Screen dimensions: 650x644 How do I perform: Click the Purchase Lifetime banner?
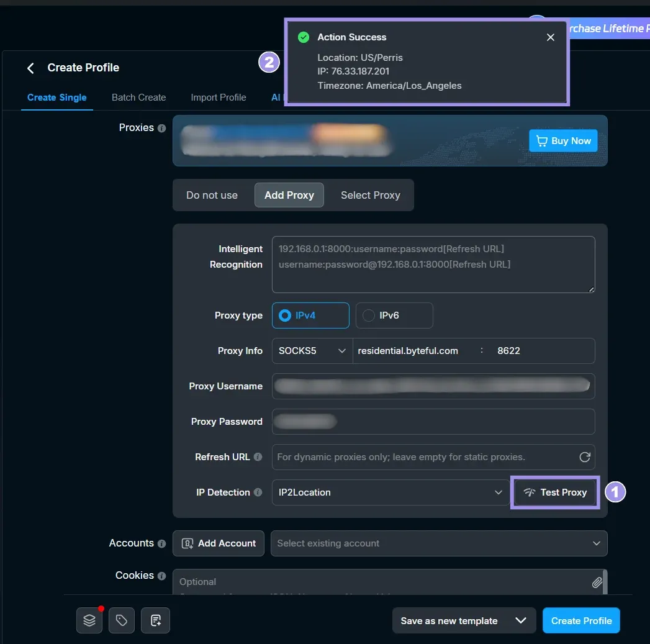tap(608, 28)
